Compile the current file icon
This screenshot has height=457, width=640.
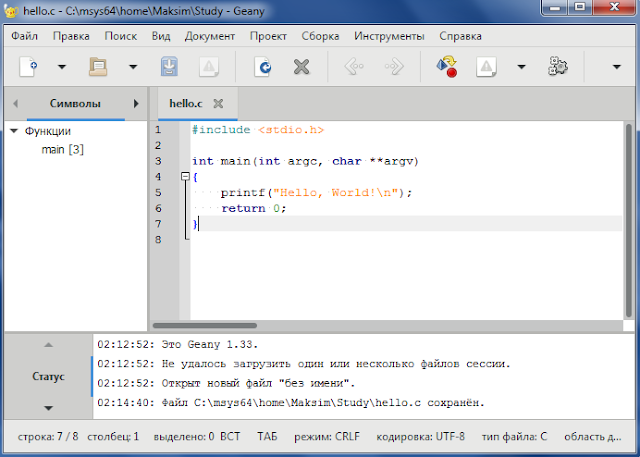click(447, 67)
